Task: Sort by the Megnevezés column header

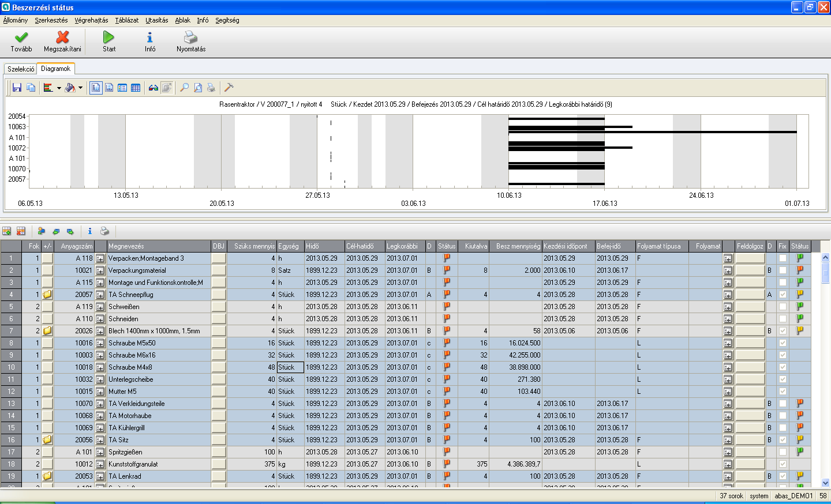Action: click(x=159, y=246)
